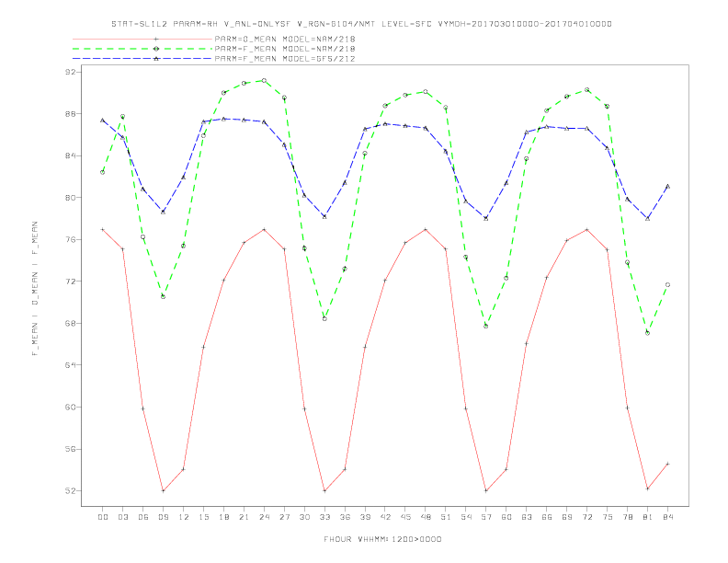
Task: Click x-axis forecast hour label 45
Action: [x=405, y=517]
